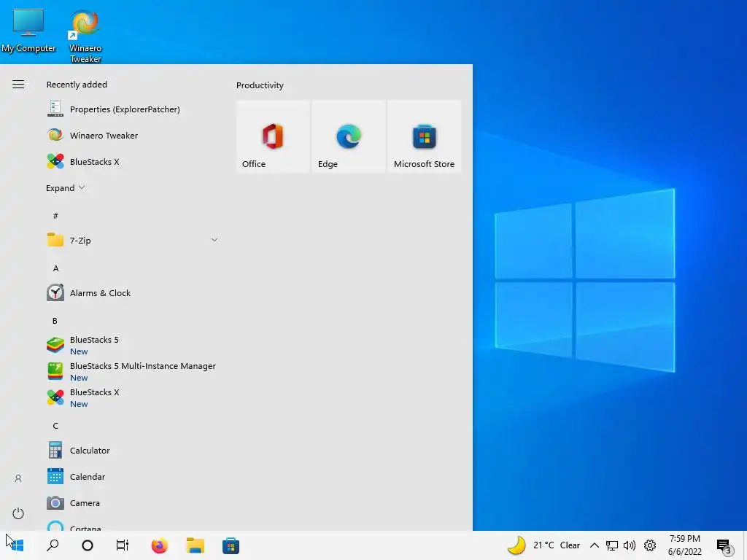Viewport: 747px width, 560px height.
Task: Click the network icon in system tray
Action: (x=612, y=545)
